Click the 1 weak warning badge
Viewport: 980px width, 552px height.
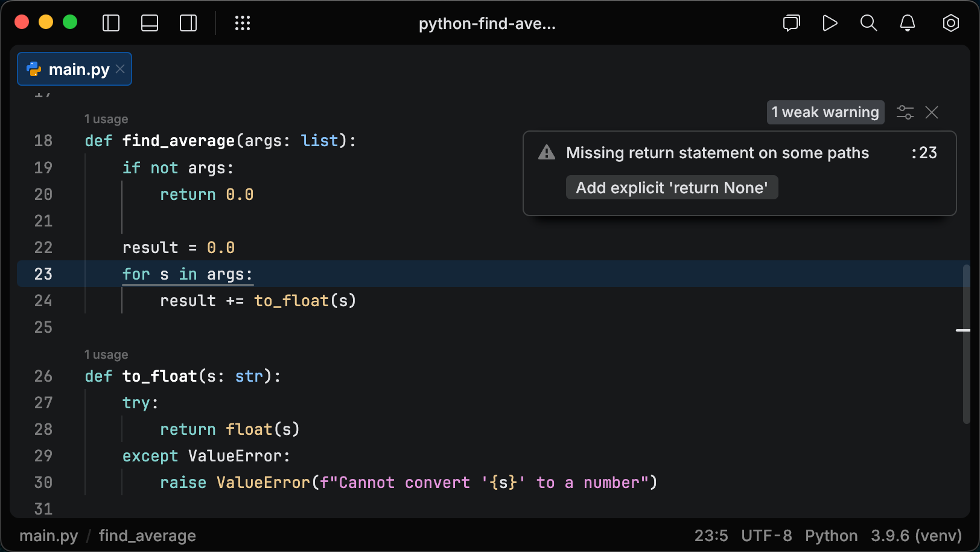click(825, 112)
